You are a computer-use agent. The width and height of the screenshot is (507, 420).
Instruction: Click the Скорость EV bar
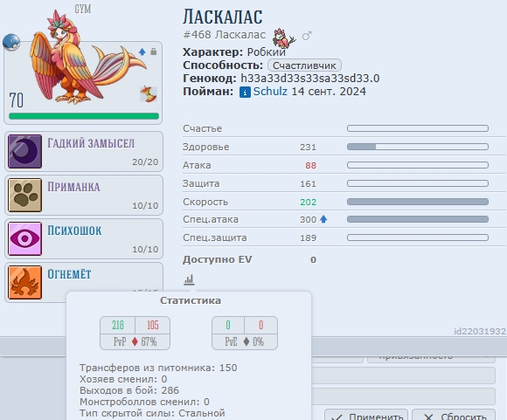pos(418,202)
